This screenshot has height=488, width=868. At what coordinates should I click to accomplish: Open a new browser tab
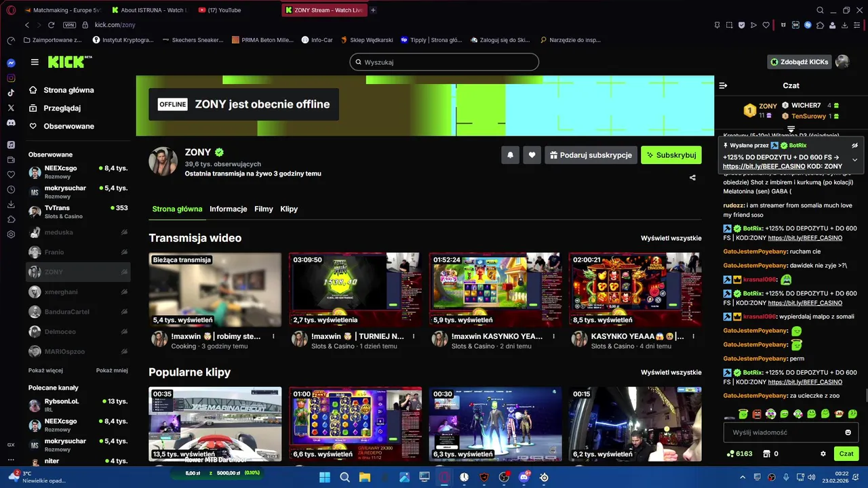point(373,10)
